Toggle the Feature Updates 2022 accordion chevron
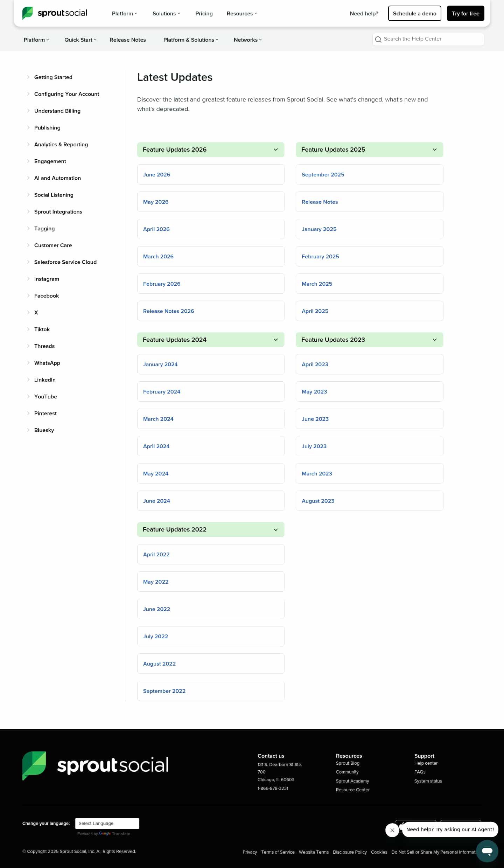The image size is (504, 868). (x=276, y=529)
